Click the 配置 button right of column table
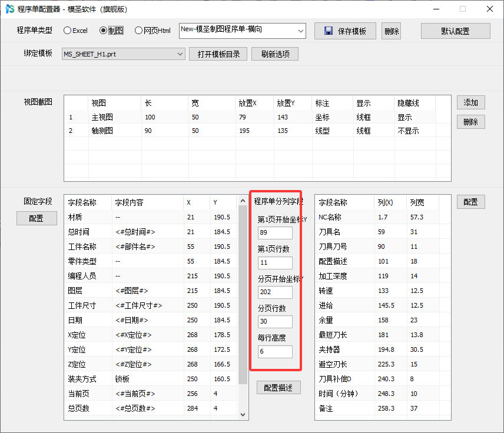 (x=471, y=202)
